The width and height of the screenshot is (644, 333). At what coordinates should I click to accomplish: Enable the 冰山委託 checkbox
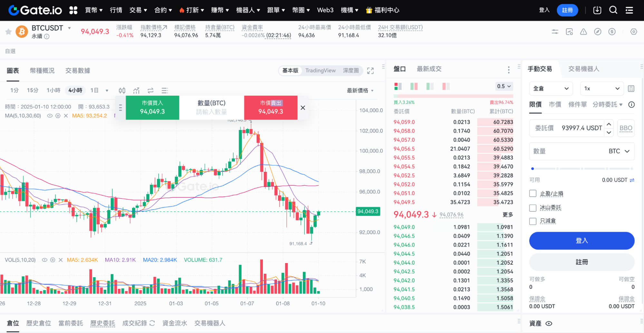(533, 208)
